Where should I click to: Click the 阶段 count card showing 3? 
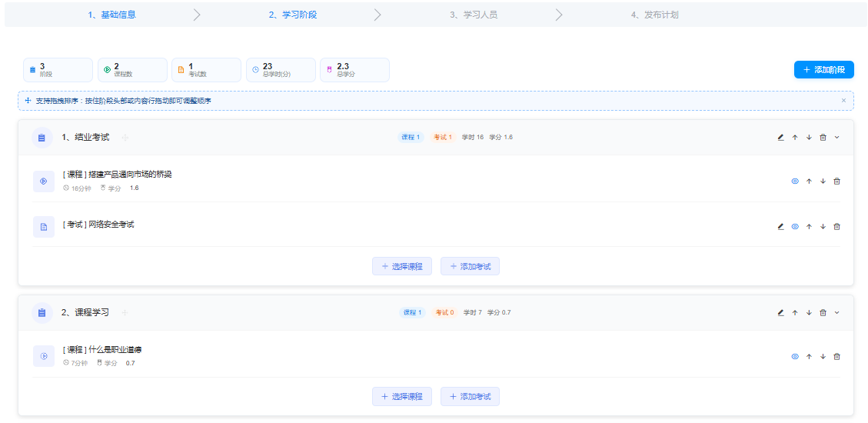(58, 70)
